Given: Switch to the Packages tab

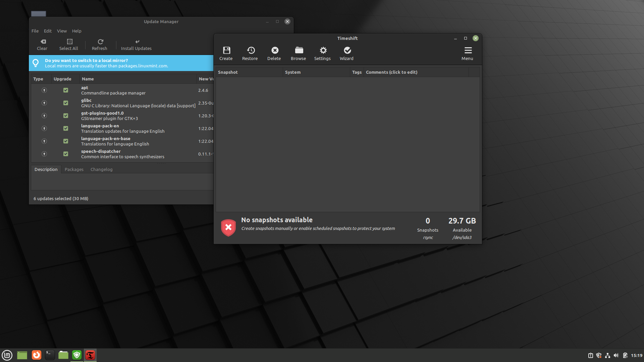Looking at the screenshot, I should point(74,169).
